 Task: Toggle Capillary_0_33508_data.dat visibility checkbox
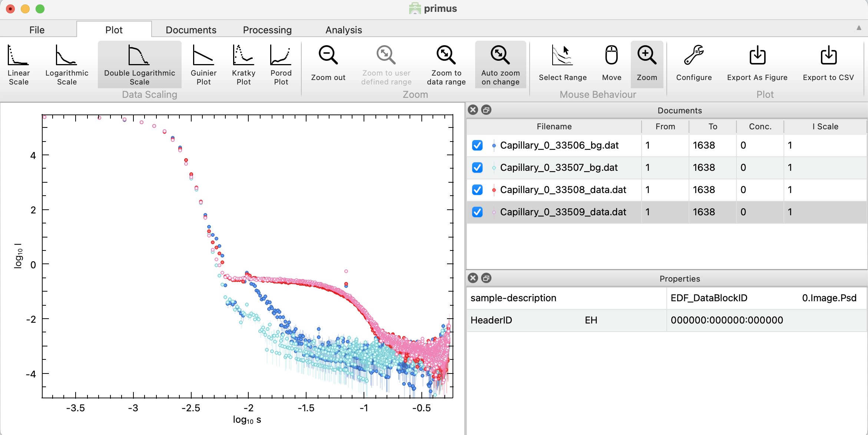(477, 190)
